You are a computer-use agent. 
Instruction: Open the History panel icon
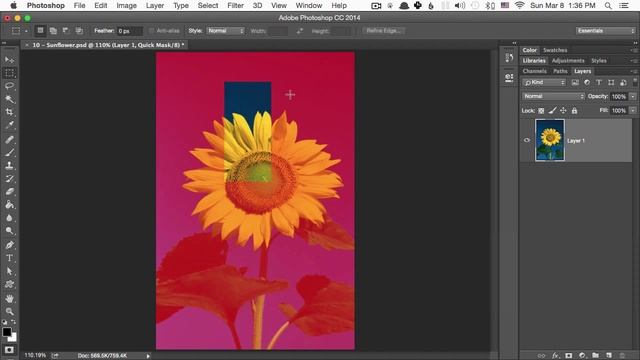509,58
